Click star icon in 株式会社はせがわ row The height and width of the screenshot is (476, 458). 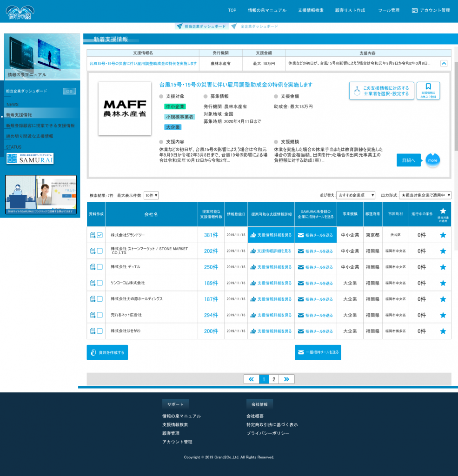(443, 331)
